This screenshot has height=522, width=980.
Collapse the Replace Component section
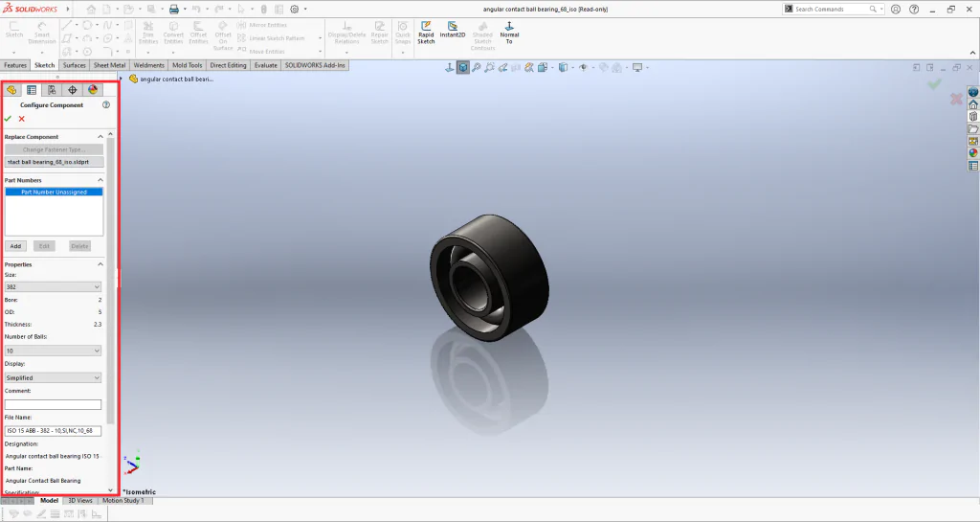point(100,137)
